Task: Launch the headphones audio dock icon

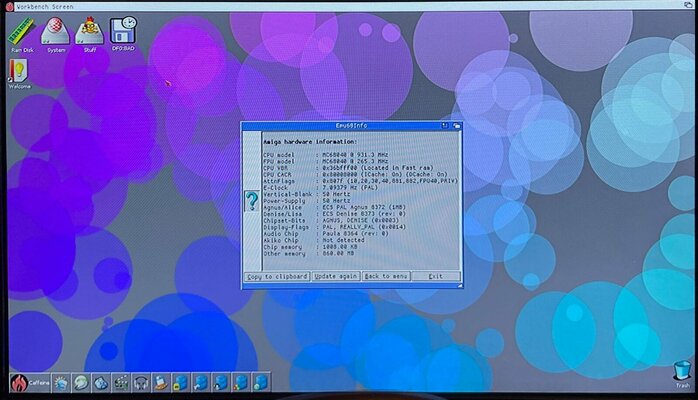Action: pos(140,382)
